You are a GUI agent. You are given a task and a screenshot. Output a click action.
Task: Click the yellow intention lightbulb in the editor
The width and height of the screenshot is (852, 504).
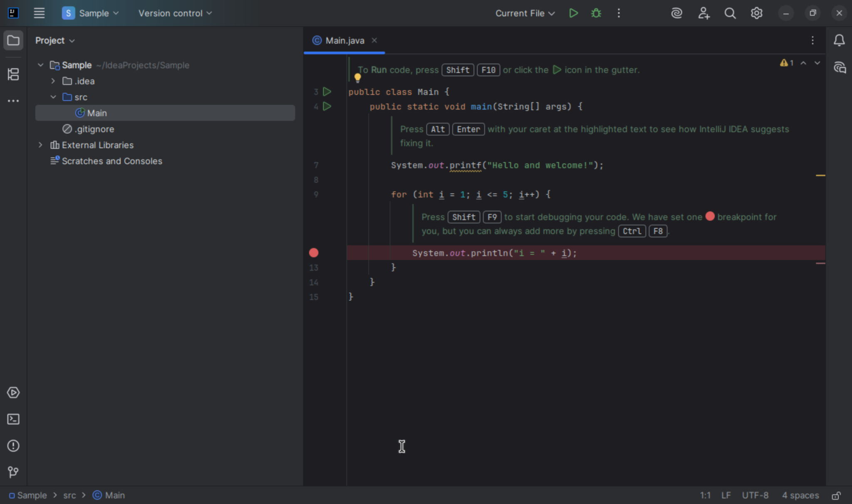click(357, 77)
